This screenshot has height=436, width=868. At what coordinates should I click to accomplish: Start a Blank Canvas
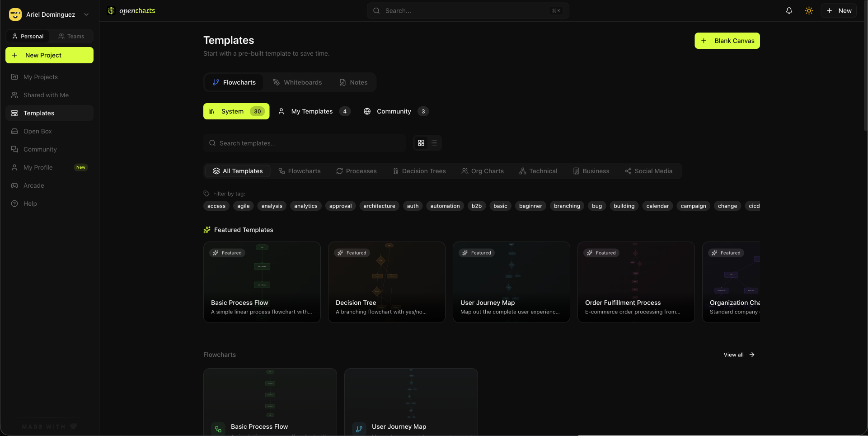(727, 41)
